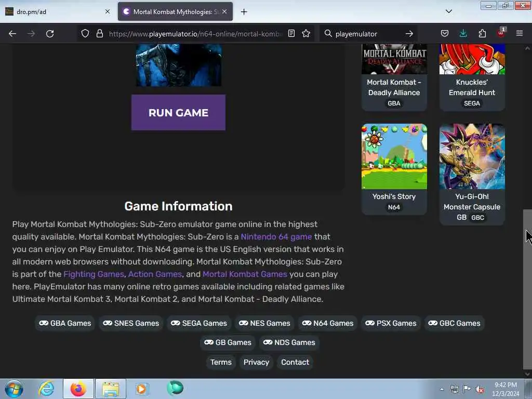This screenshot has height=399, width=532.
Task: Open Windows Media Player from taskbar
Action: (142, 389)
